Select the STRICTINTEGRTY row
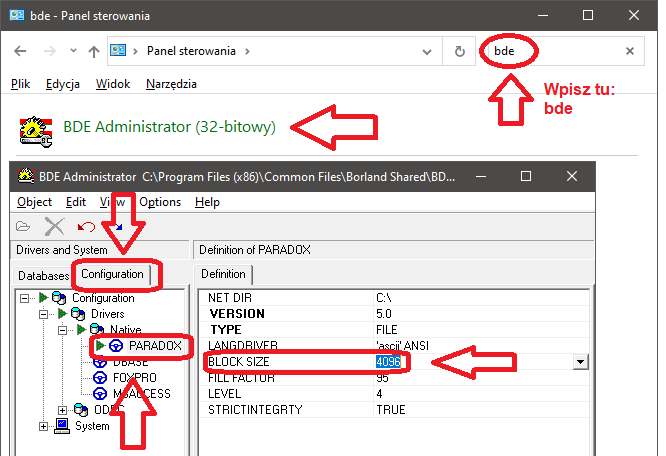 coord(394,410)
